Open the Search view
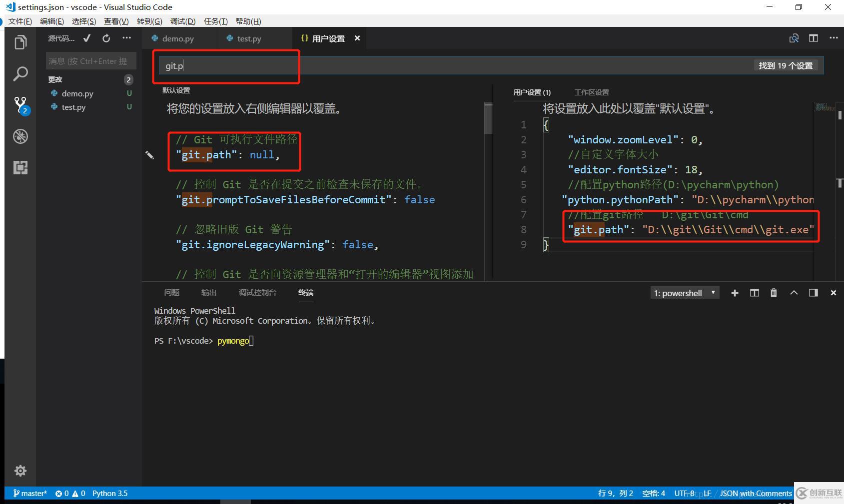 tap(20, 73)
